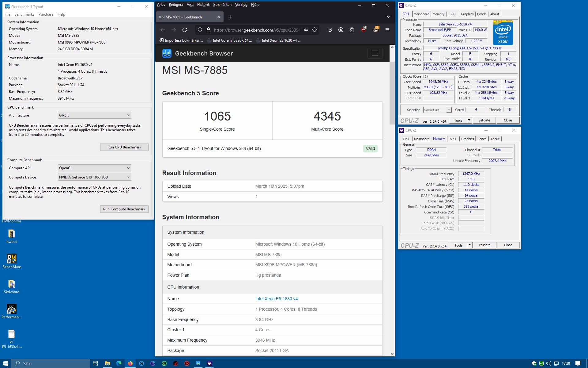This screenshot has width=588, height=368.
Task: Switch to Mainboard tab in upper CPU-Z
Action: point(421,14)
